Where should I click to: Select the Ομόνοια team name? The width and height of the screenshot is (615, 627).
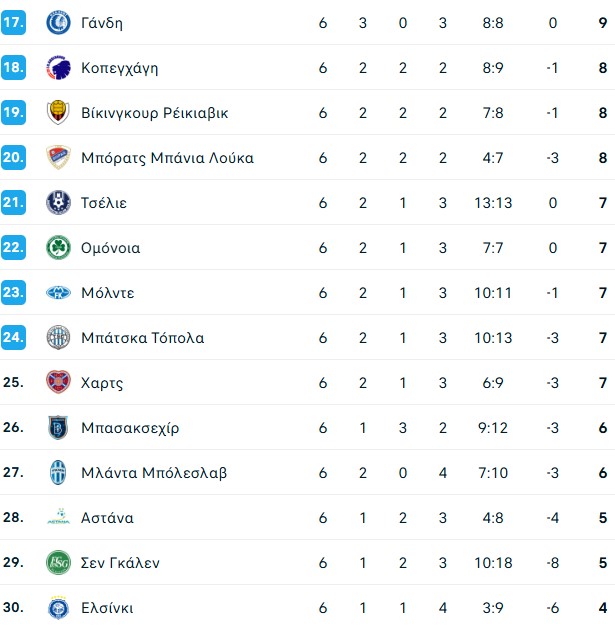pyautogui.click(x=110, y=248)
